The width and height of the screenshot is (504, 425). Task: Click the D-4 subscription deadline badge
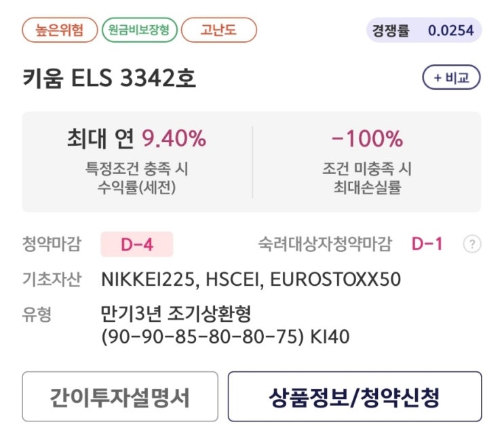136,244
